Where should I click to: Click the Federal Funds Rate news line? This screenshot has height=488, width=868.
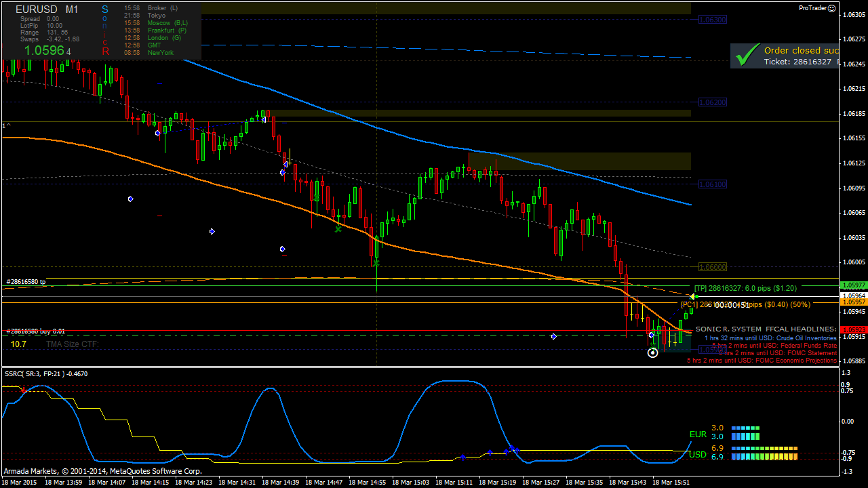(x=774, y=345)
